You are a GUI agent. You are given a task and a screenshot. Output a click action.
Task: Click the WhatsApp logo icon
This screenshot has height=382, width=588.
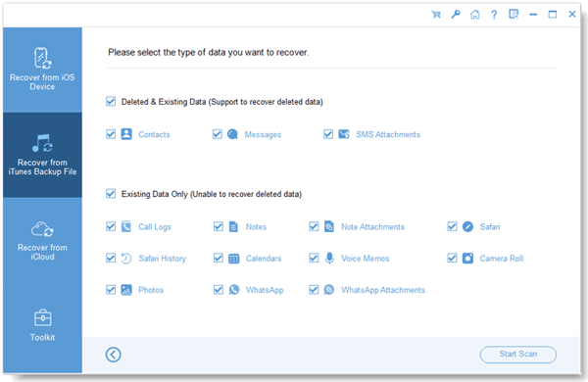tap(234, 289)
